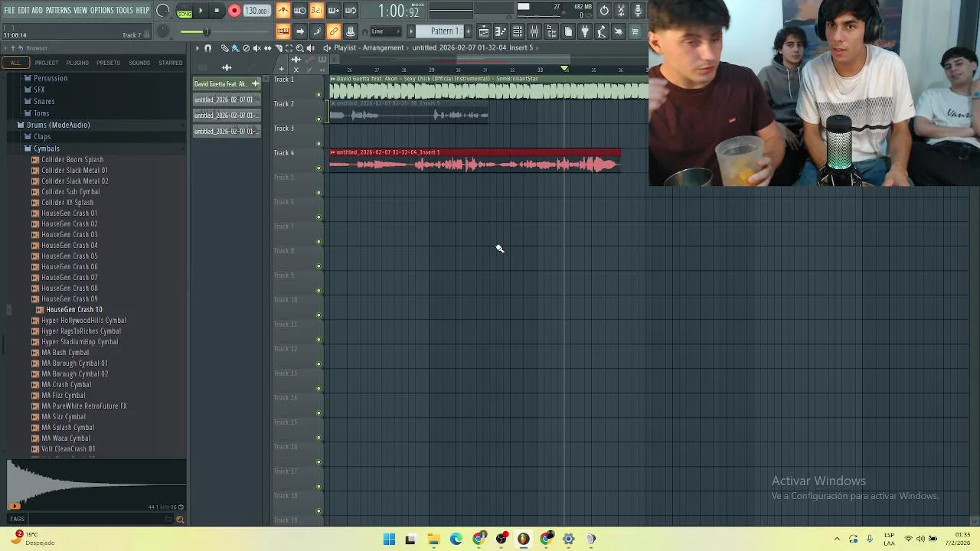Viewport: 980px width, 551px height.
Task: Click the red Record button
Action: pos(234,11)
